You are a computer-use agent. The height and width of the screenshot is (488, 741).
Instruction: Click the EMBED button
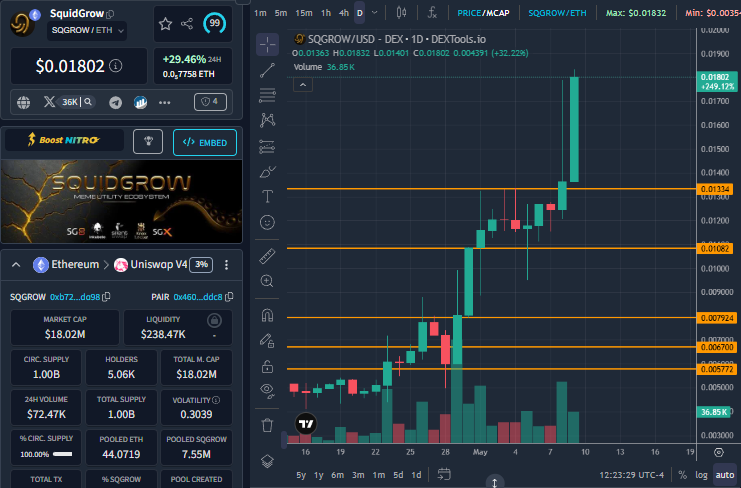205,142
